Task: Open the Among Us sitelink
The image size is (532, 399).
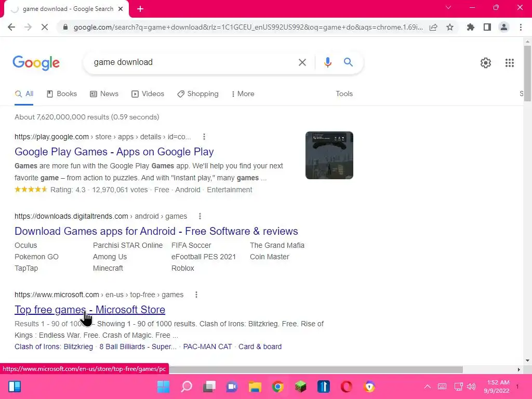Action: [110, 257]
